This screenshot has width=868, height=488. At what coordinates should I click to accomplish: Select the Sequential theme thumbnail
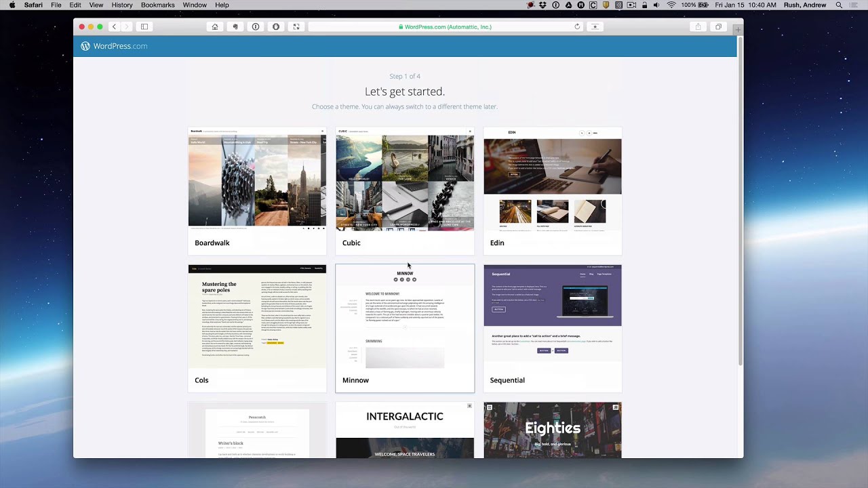(x=553, y=317)
